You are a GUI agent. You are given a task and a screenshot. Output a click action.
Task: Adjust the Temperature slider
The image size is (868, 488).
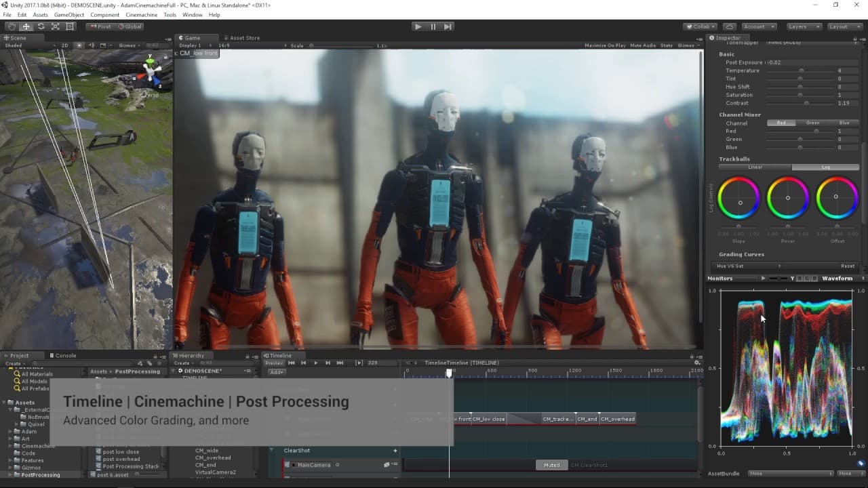coord(800,70)
